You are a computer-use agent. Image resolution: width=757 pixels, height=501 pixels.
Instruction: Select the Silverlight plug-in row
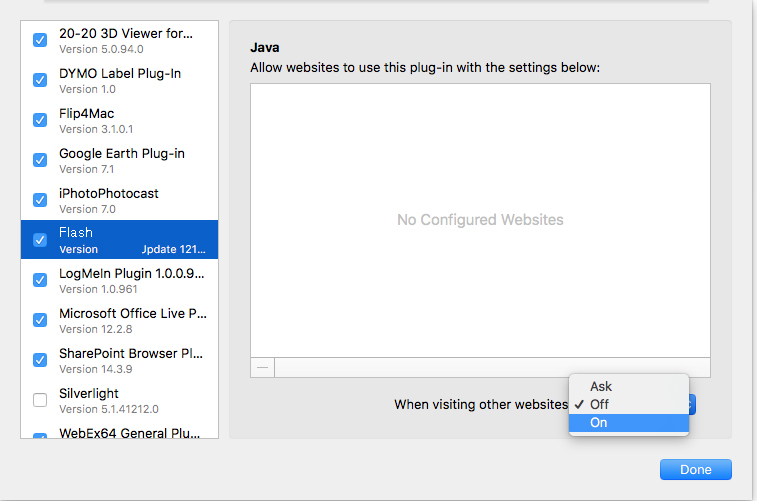click(119, 401)
